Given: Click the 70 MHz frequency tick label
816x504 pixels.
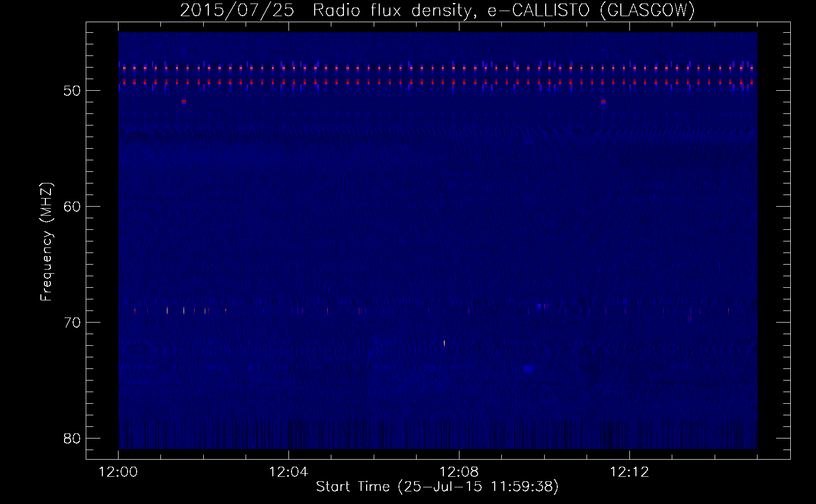Looking at the screenshot, I should 72,323.
